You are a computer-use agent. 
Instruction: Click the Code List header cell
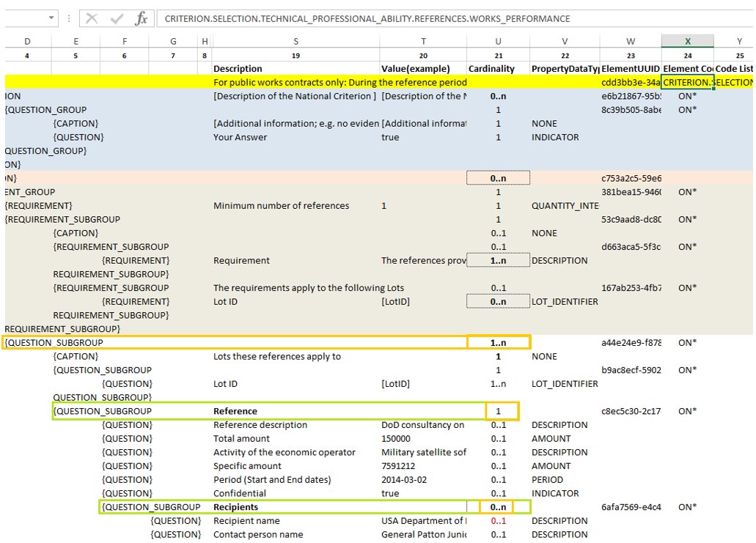click(x=734, y=68)
